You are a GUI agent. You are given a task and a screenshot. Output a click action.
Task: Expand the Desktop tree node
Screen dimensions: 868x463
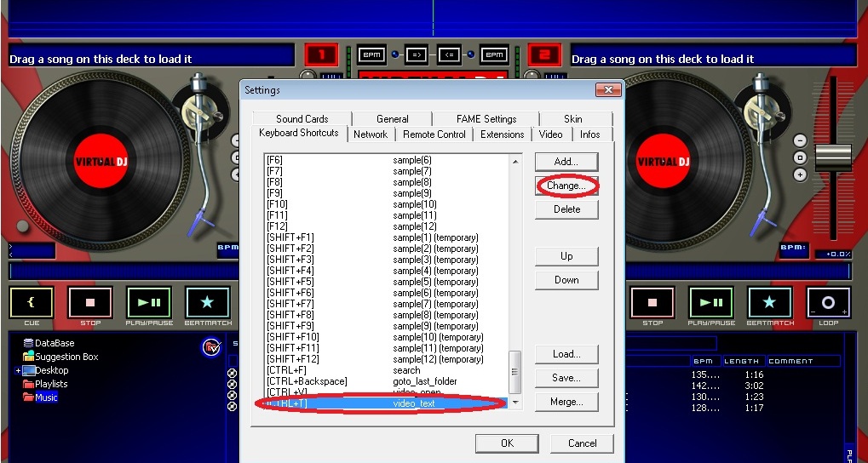pos(18,370)
